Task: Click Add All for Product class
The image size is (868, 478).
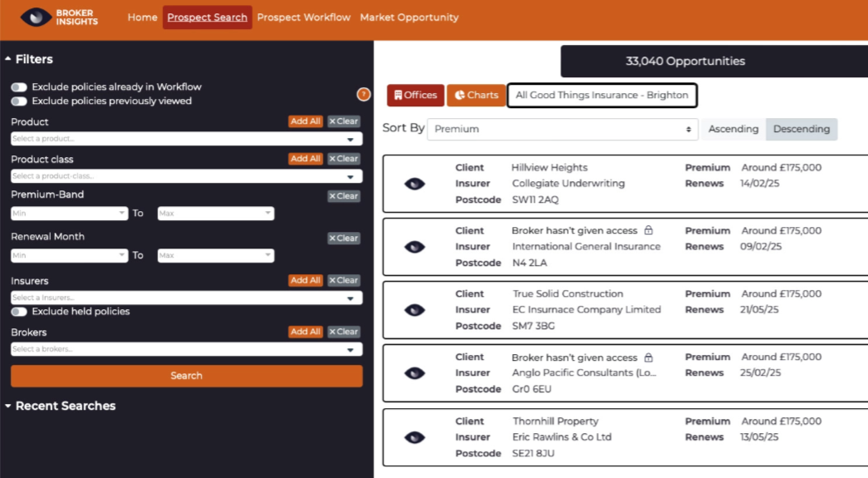Action: pyautogui.click(x=305, y=159)
